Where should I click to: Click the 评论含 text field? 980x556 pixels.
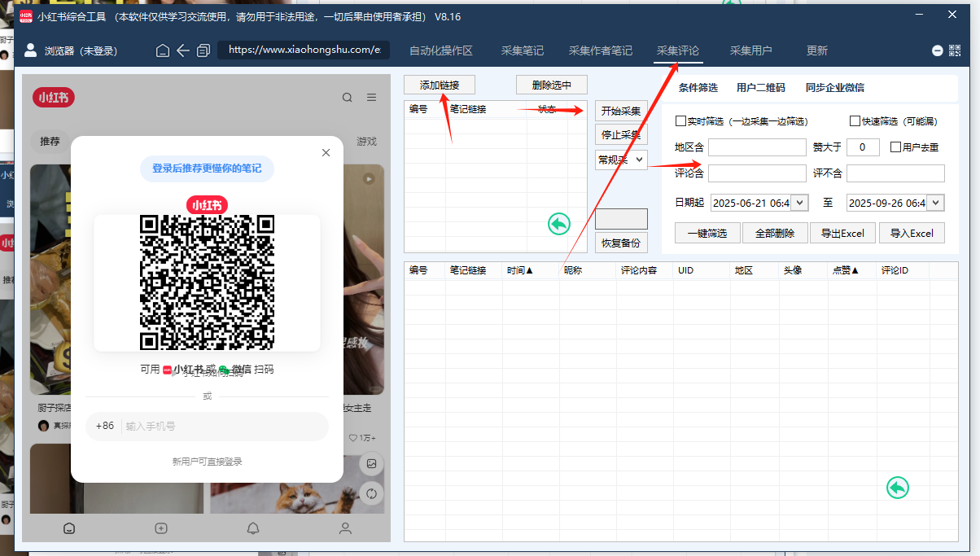757,173
